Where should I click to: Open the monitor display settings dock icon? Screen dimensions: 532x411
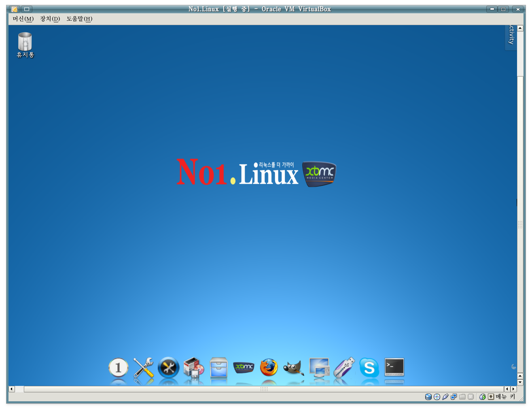(319, 368)
